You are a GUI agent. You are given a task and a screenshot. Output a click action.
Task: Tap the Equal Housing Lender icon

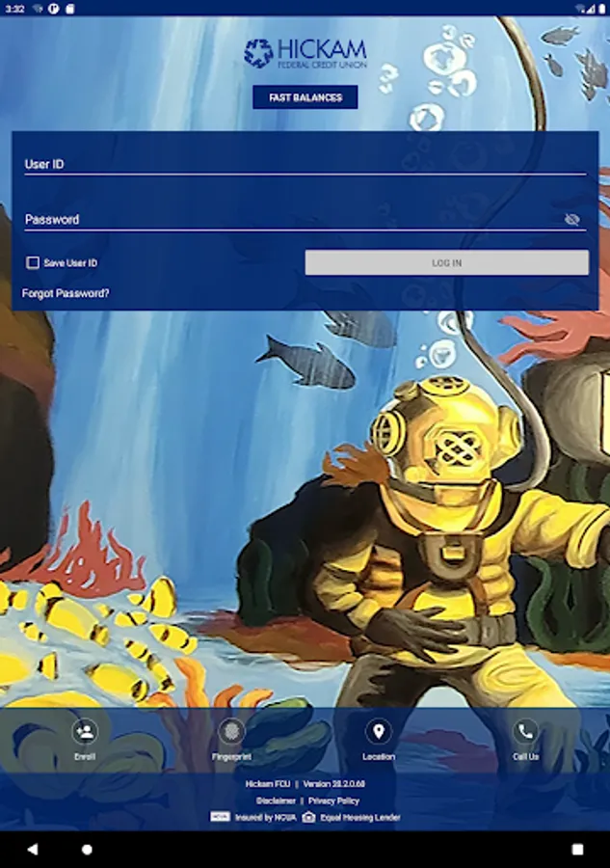point(308,818)
